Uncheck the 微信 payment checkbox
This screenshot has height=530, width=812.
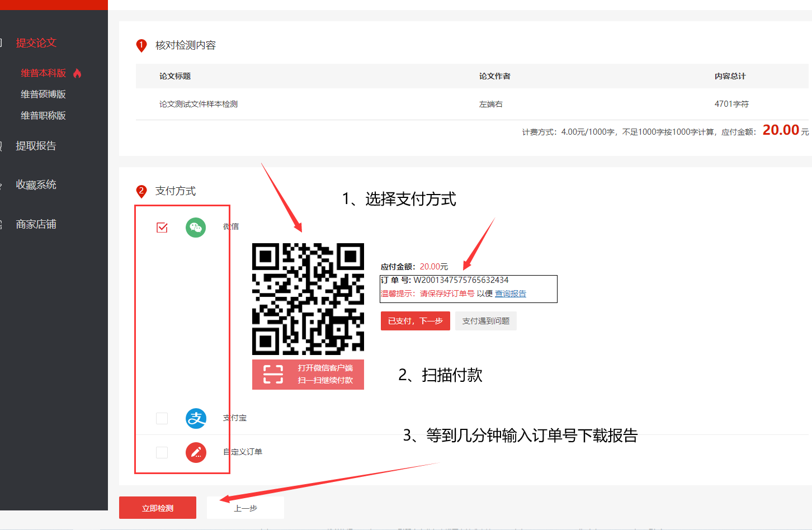coord(162,228)
